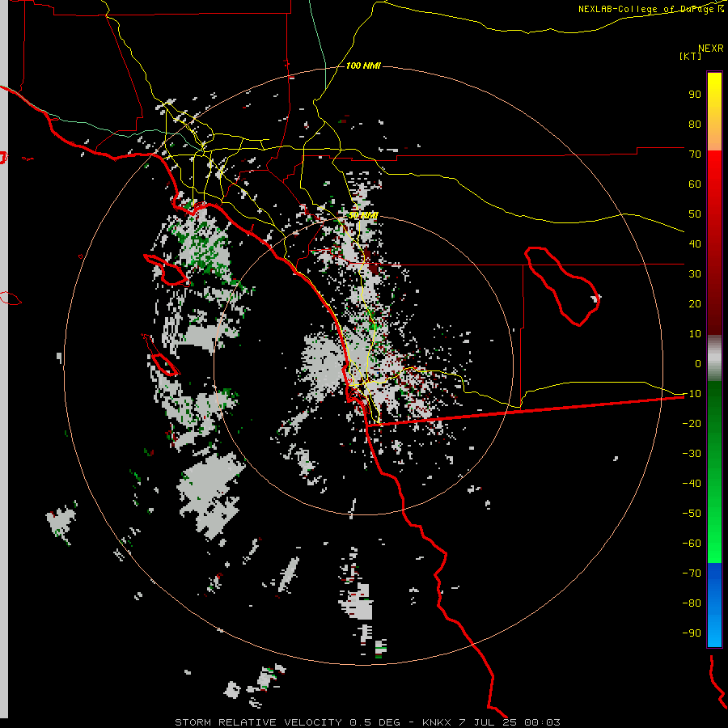Screen dimensions: 728x728
Task: Click the 90 value on the velocity scale
Action: tap(695, 95)
